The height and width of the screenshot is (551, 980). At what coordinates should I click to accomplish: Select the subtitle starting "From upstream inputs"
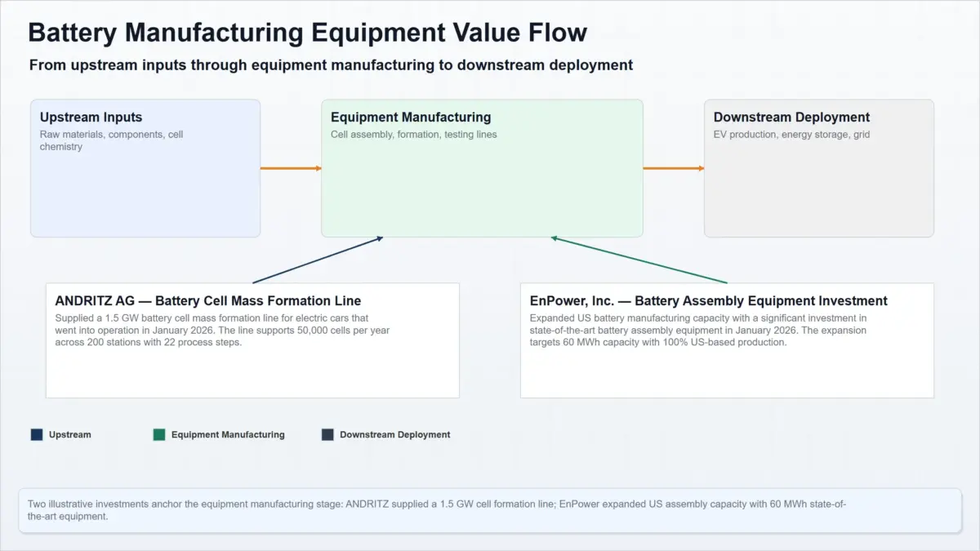(331, 65)
